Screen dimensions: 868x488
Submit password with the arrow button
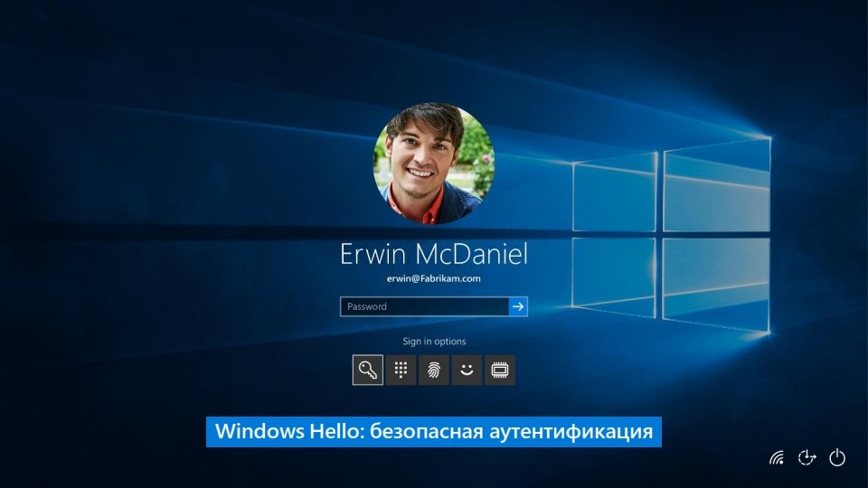tap(518, 306)
